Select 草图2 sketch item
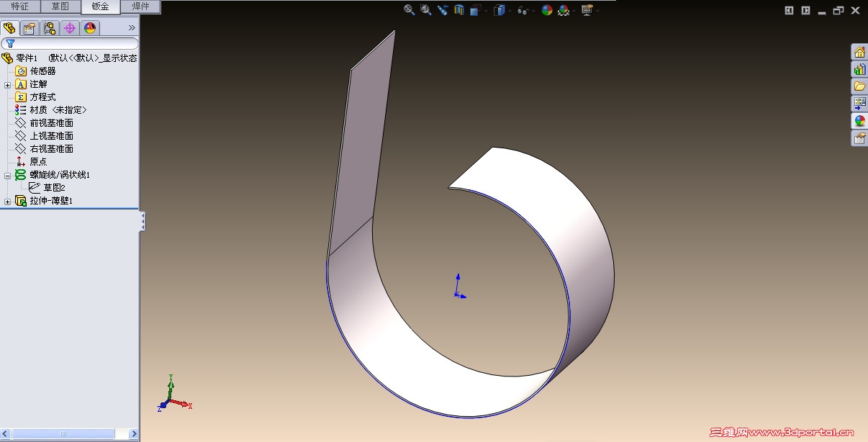This screenshot has width=868, height=442. point(54,188)
